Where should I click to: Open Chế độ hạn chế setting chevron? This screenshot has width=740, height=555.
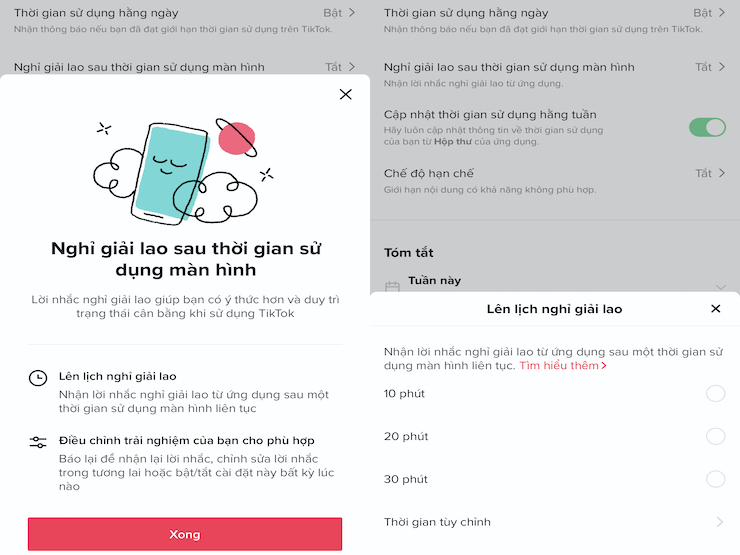(722, 173)
